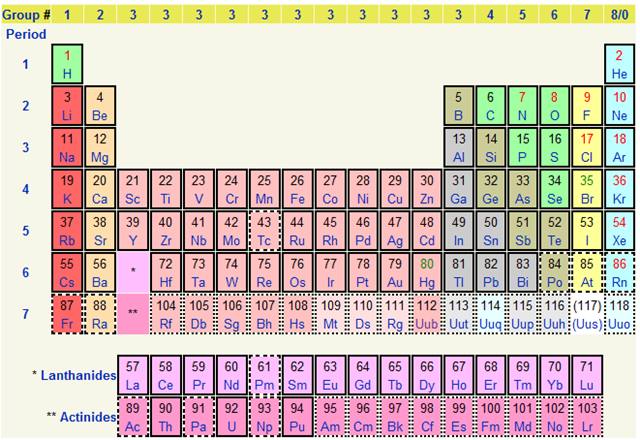Open the Tin (Sn) cell
Viewport: 640px width, 440px height.
point(490,231)
